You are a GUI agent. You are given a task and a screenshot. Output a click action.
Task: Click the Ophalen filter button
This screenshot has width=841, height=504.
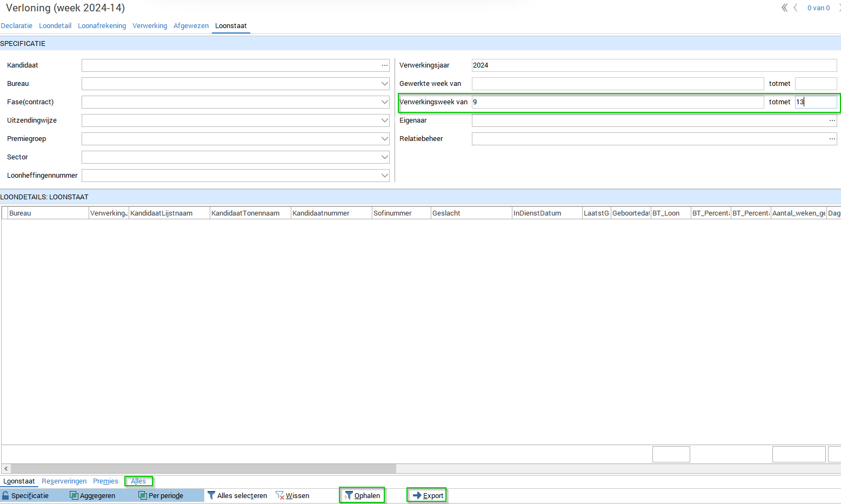click(362, 495)
